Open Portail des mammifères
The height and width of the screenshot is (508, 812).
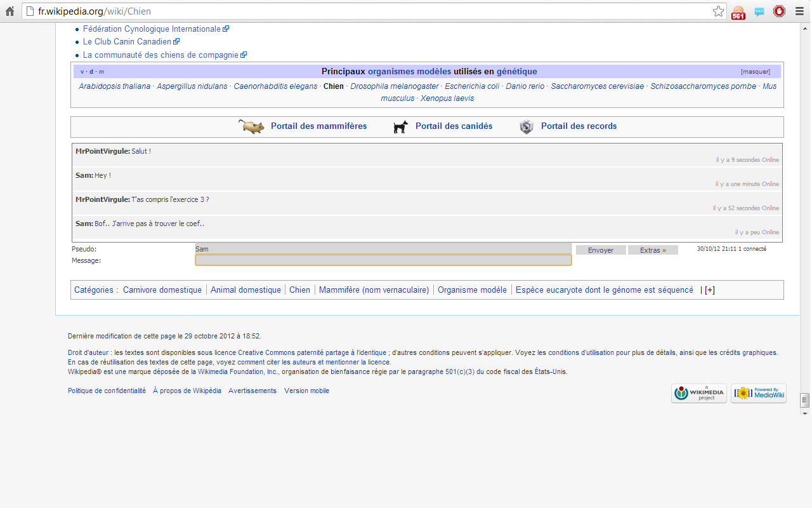[319, 126]
